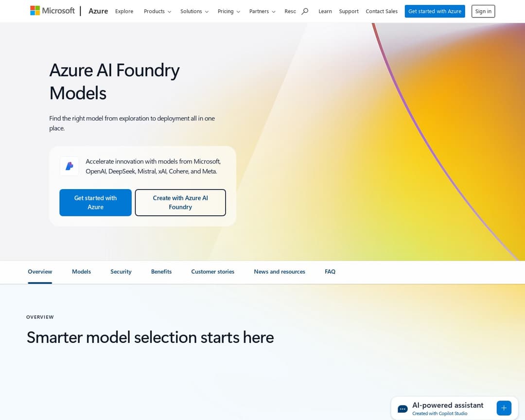Click the Microsoft logo

click(52, 11)
